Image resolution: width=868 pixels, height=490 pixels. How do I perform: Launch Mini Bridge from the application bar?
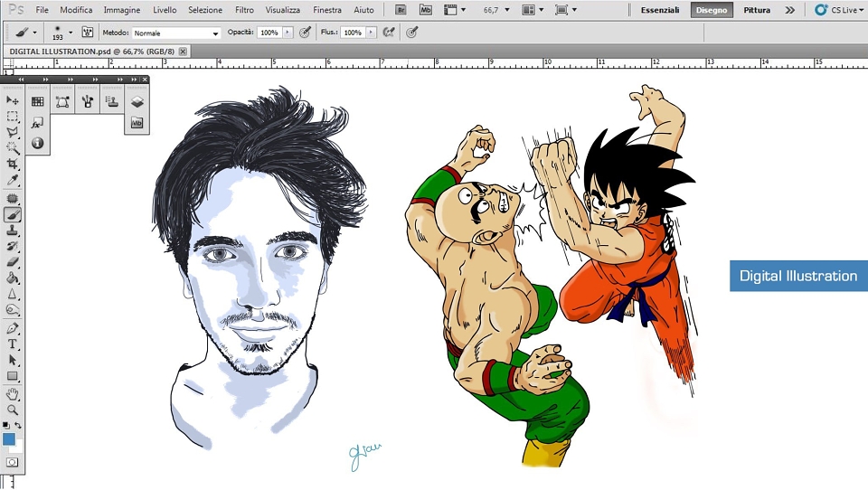[x=425, y=10]
